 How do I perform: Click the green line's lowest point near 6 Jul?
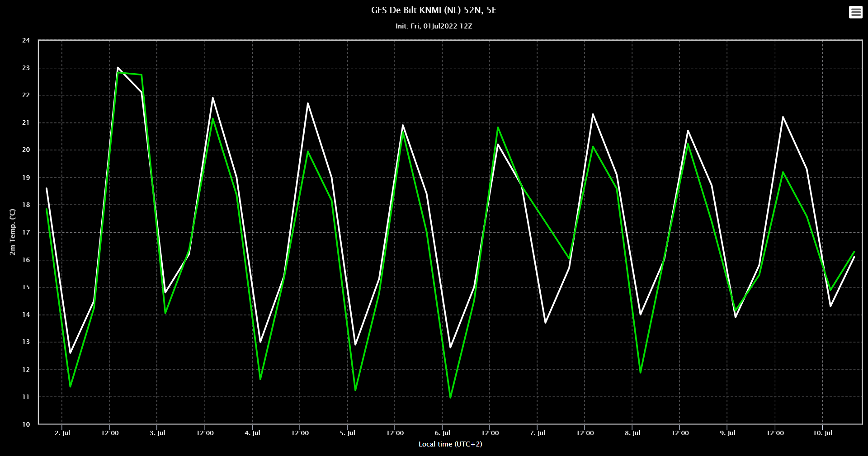450,397
